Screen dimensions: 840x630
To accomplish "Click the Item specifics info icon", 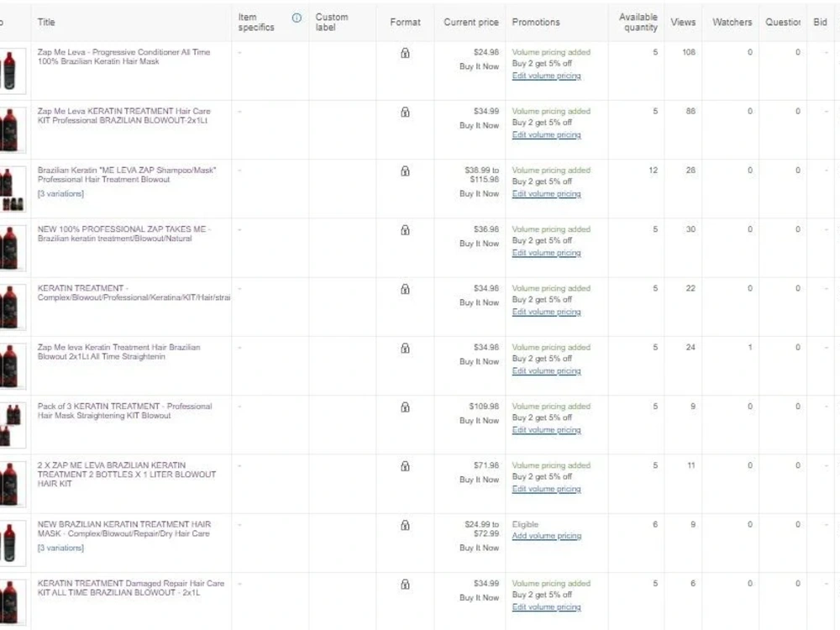I will (297, 18).
